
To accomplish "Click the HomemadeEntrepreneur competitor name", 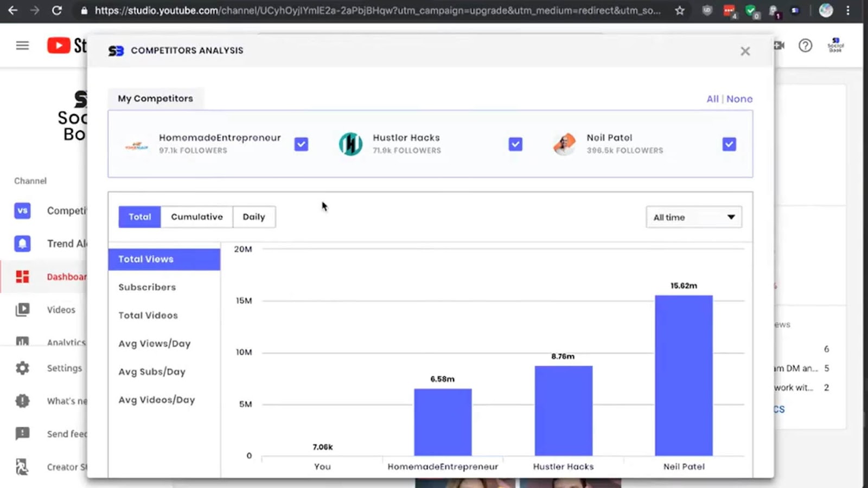I will click(x=220, y=138).
